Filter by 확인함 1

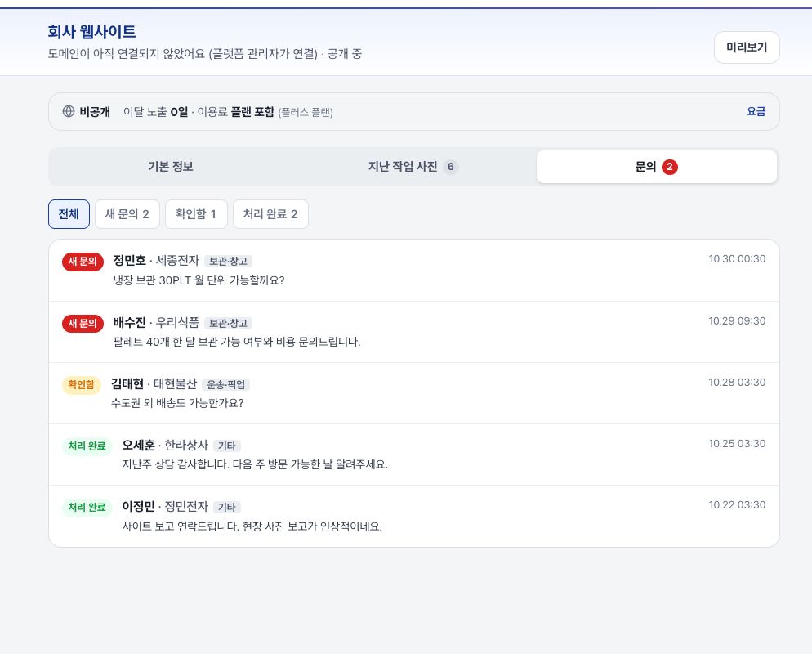tap(196, 214)
